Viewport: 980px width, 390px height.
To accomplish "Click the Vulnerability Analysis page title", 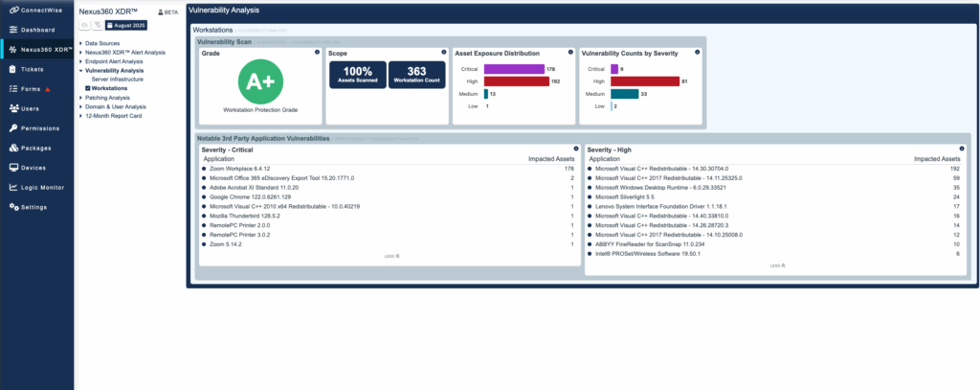I will (223, 11).
